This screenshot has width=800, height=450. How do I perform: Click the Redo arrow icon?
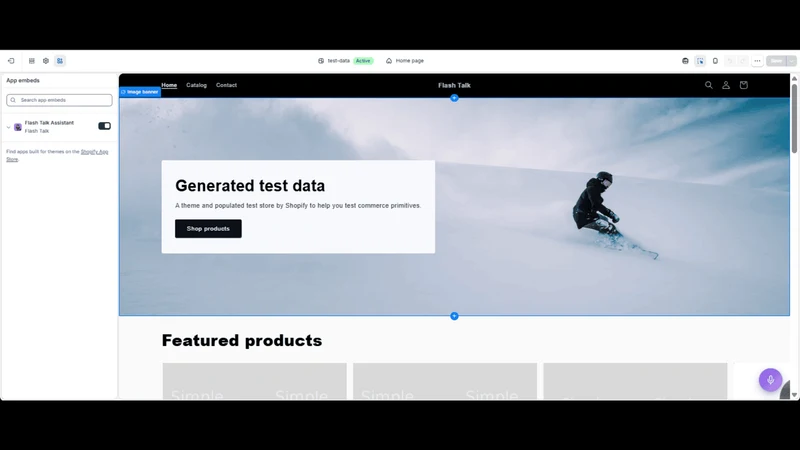pos(743,61)
